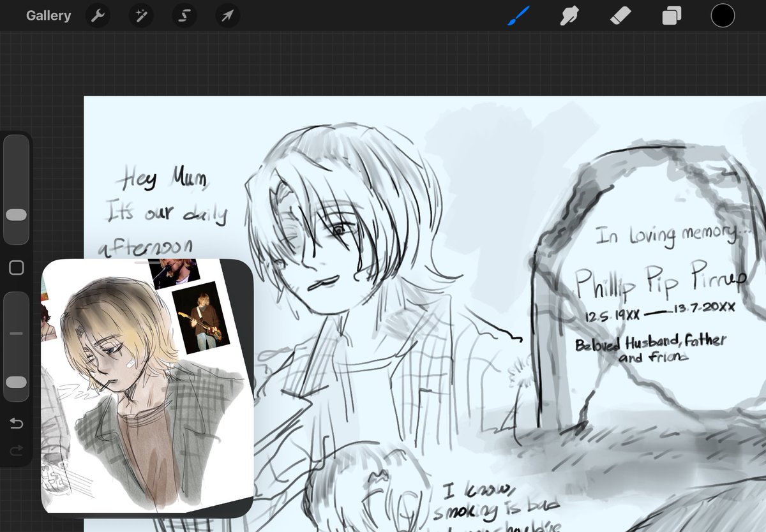Open the Layers panel

(672, 15)
